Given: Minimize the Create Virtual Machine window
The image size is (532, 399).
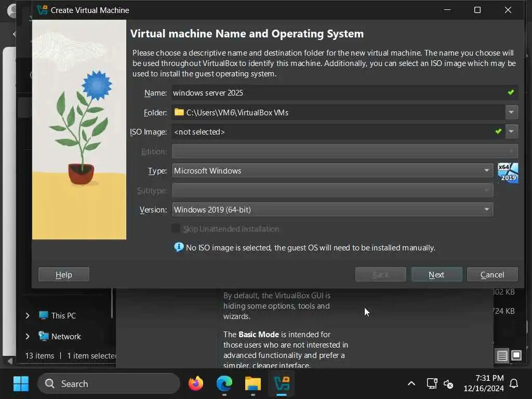Looking at the screenshot, I should (x=447, y=10).
